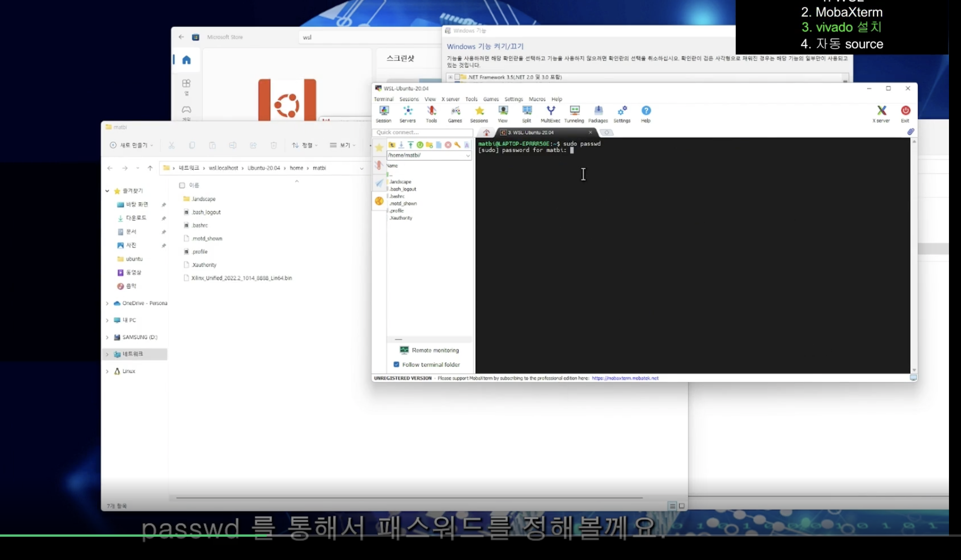Open the 보기 view dropdown in Explorer
This screenshot has width=961, height=560.
342,145
